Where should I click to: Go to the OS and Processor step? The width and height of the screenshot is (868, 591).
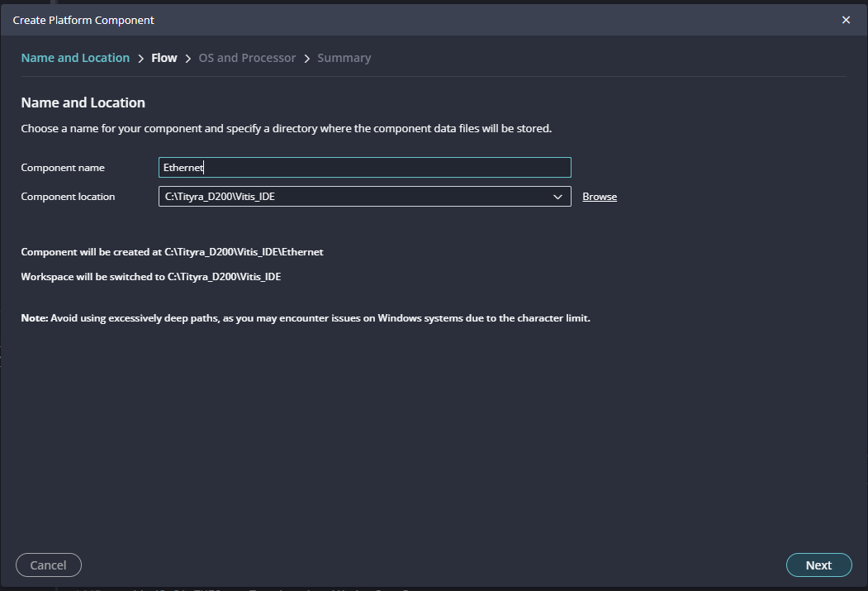(x=247, y=58)
